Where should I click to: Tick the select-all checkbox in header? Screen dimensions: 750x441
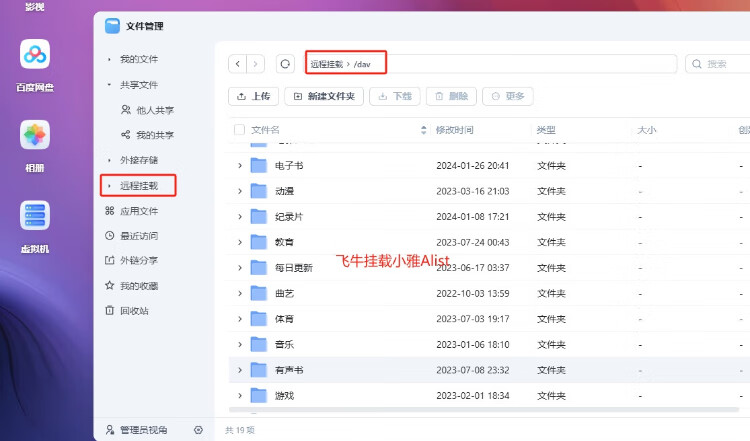click(x=239, y=130)
